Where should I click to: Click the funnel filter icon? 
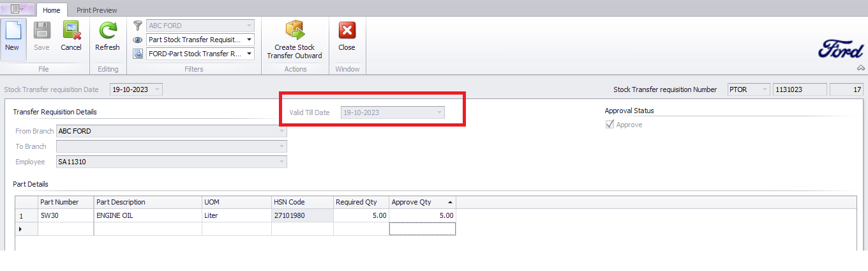pyautogui.click(x=138, y=26)
